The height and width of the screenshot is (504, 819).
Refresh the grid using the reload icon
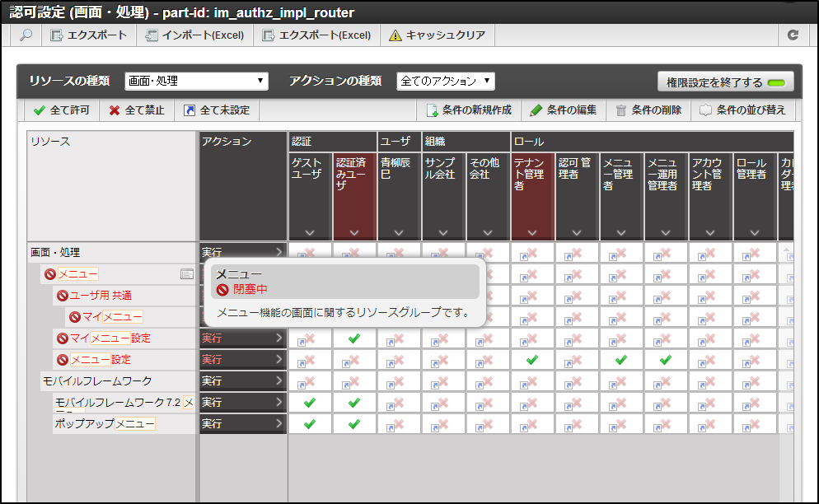[x=793, y=35]
